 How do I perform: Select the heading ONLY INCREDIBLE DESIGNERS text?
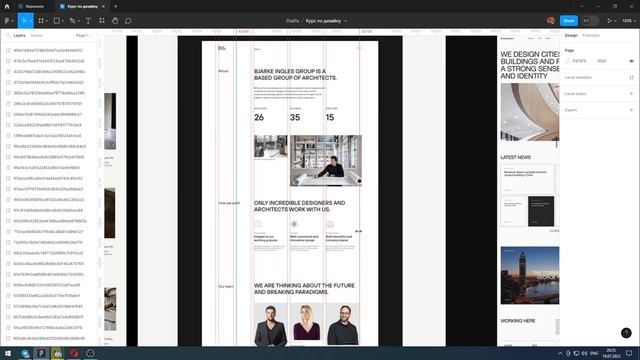point(299,206)
